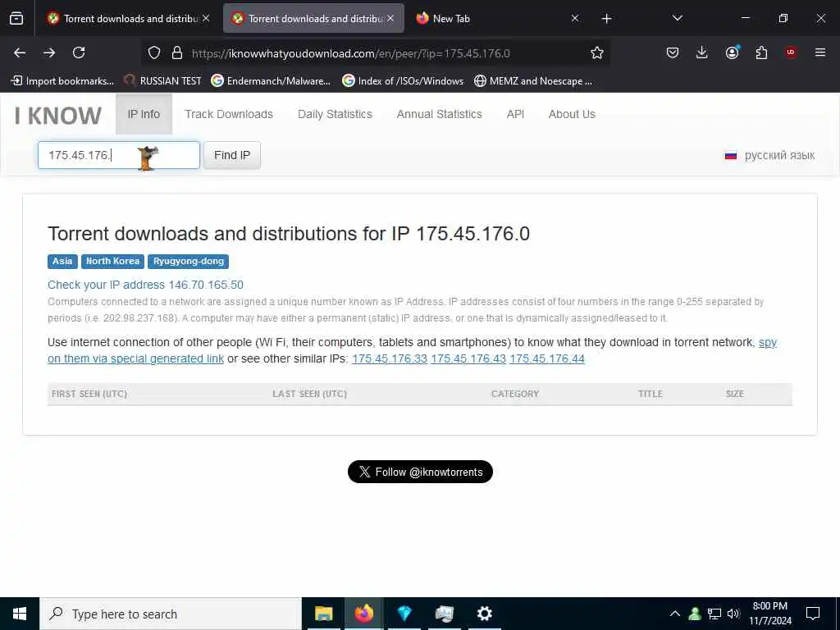Open the Firefox account icon
Screen dimensions: 840x630
732,52
